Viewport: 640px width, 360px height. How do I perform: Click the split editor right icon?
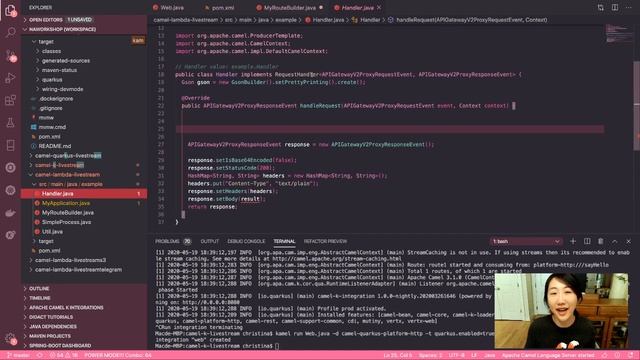click(x=614, y=7)
